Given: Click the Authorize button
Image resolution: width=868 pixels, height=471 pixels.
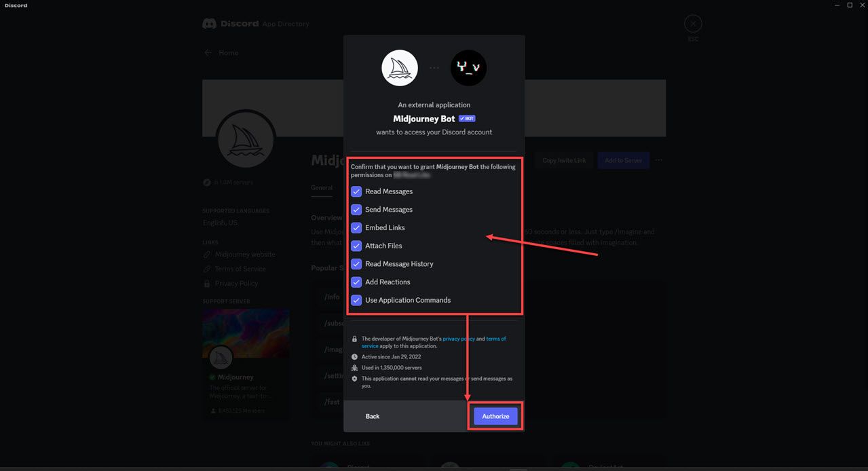Looking at the screenshot, I should (x=495, y=416).
